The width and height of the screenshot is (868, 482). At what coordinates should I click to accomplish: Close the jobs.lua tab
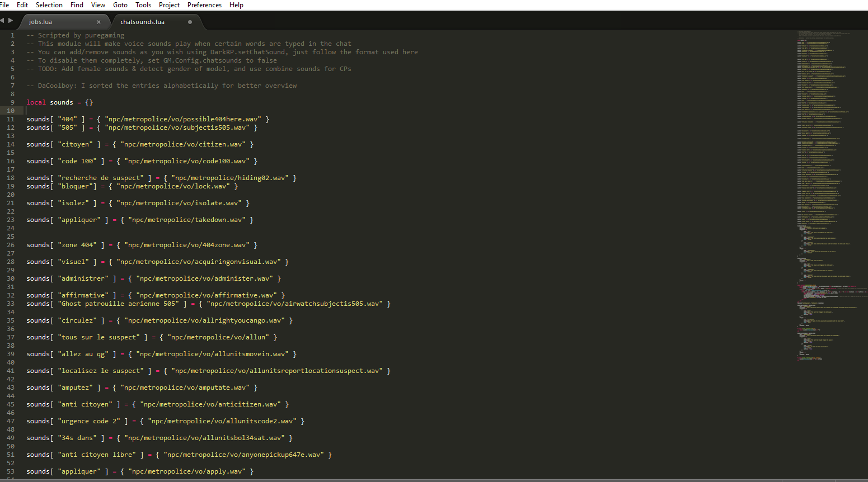[98, 22]
